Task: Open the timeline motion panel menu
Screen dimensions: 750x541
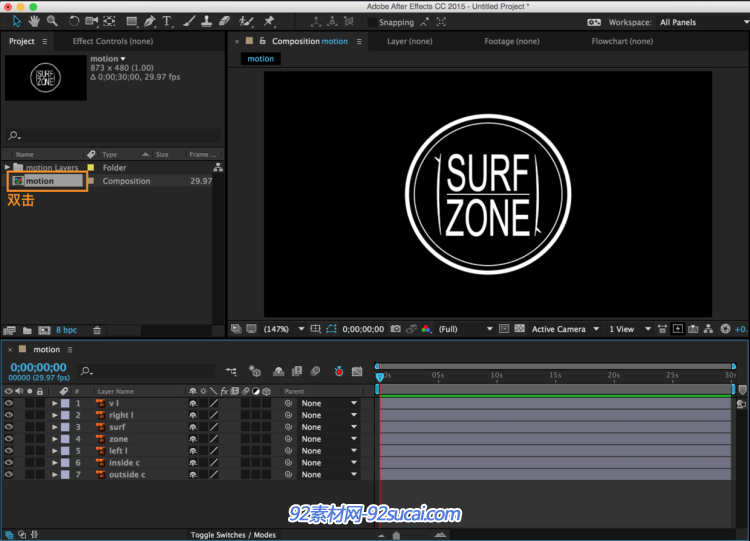Action: pos(70,350)
